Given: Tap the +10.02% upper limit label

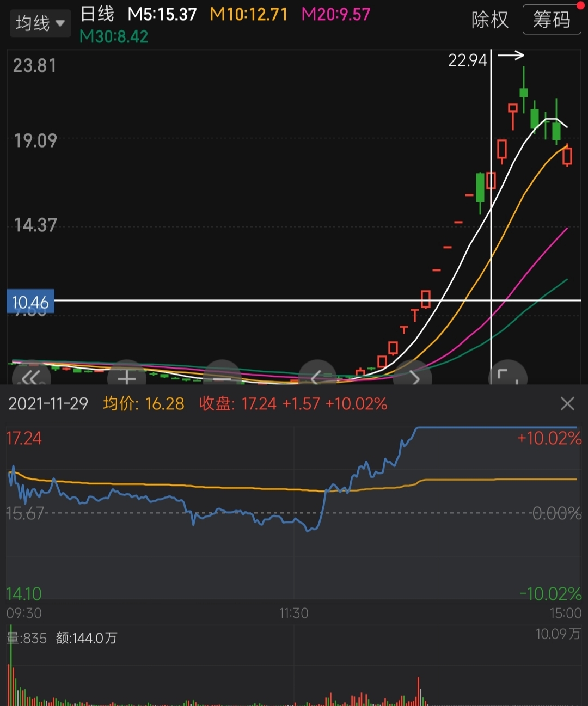Looking at the screenshot, I should [549, 438].
